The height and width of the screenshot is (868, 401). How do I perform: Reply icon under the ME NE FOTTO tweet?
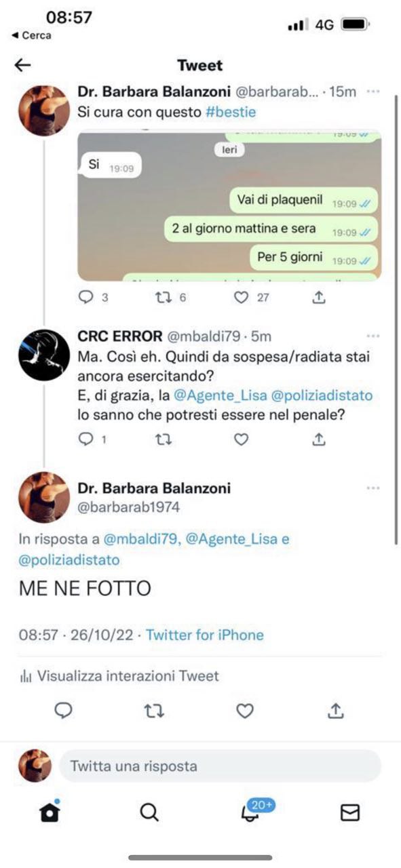tap(63, 711)
